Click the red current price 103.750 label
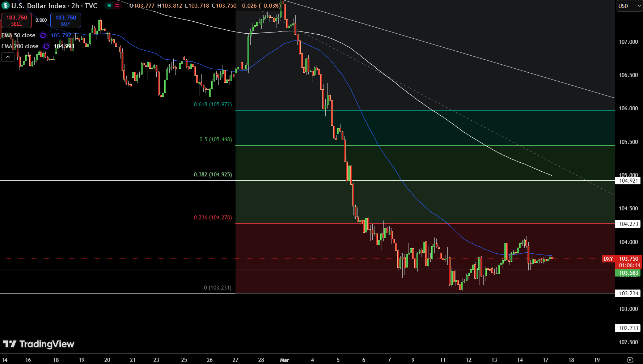Viewport: 643px width, 364px height. tap(629, 259)
